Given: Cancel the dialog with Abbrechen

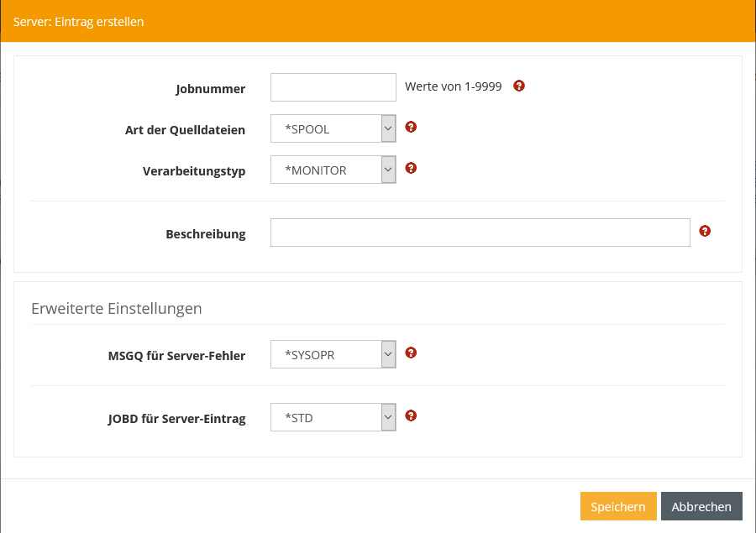Looking at the screenshot, I should click(x=701, y=506).
